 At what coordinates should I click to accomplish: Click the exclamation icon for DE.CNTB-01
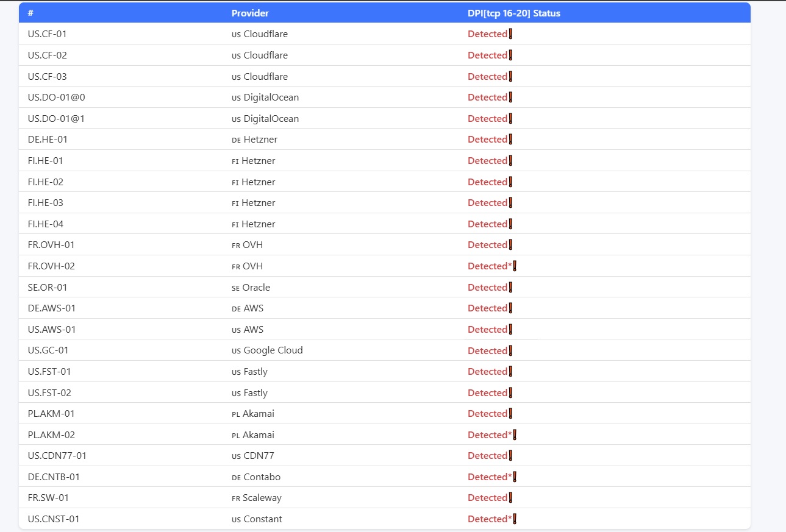(515, 477)
